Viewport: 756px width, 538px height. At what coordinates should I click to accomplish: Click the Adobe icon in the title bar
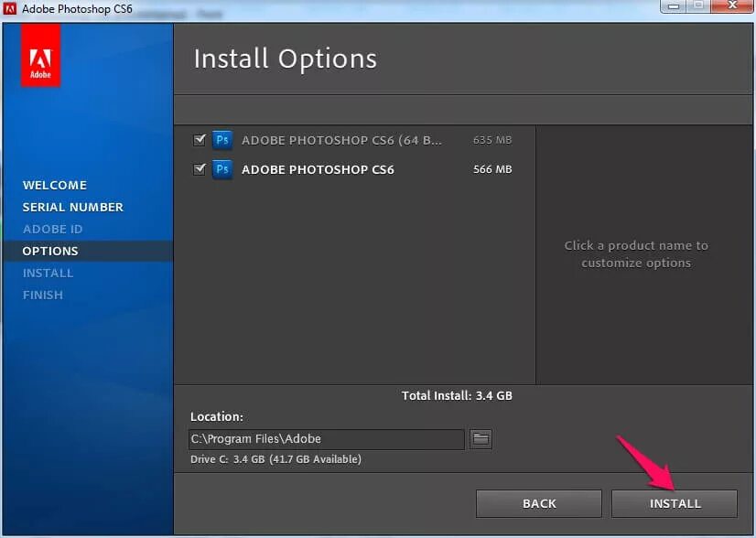[10, 8]
